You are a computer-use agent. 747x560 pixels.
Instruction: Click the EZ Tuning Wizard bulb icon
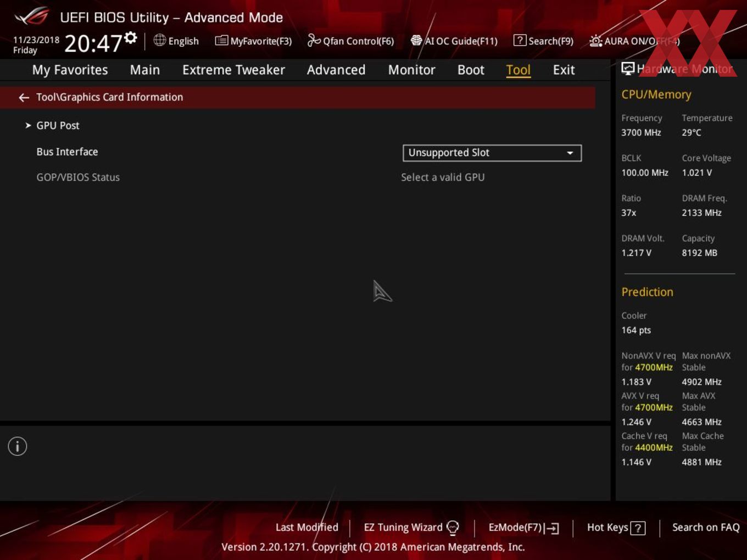coord(453,528)
